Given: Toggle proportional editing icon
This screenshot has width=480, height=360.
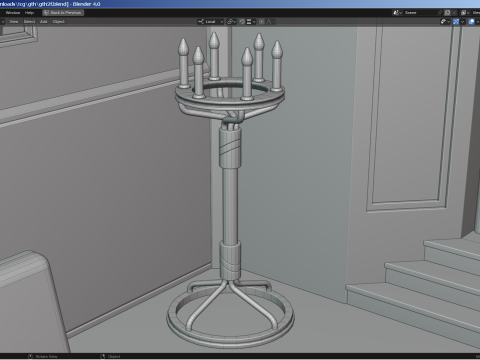Looking at the screenshot, I should point(262,22).
